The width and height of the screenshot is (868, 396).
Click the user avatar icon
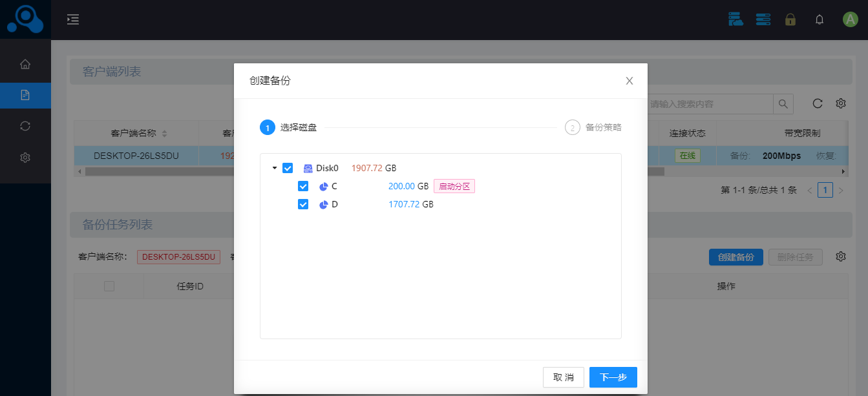point(850,19)
